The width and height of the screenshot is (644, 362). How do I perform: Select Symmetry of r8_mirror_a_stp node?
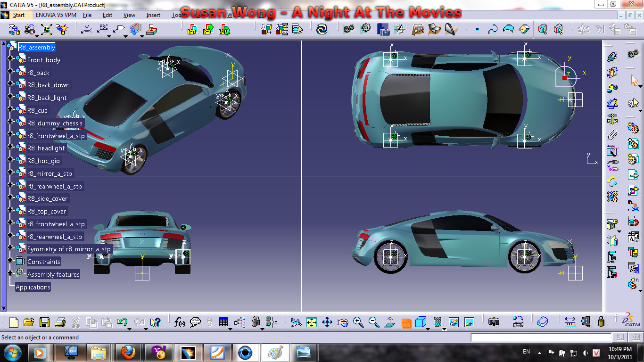tap(69, 249)
